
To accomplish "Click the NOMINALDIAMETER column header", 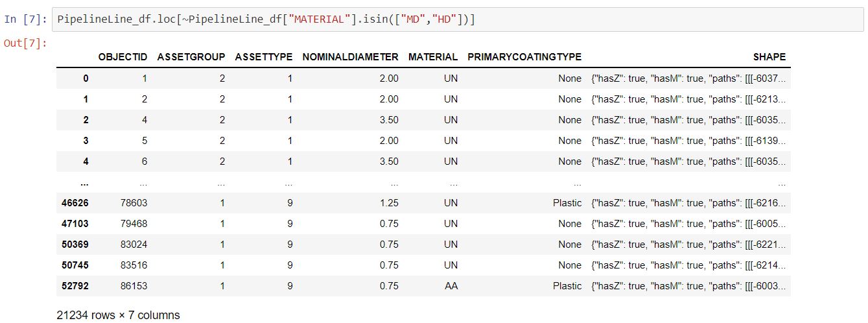I will click(350, 57).
